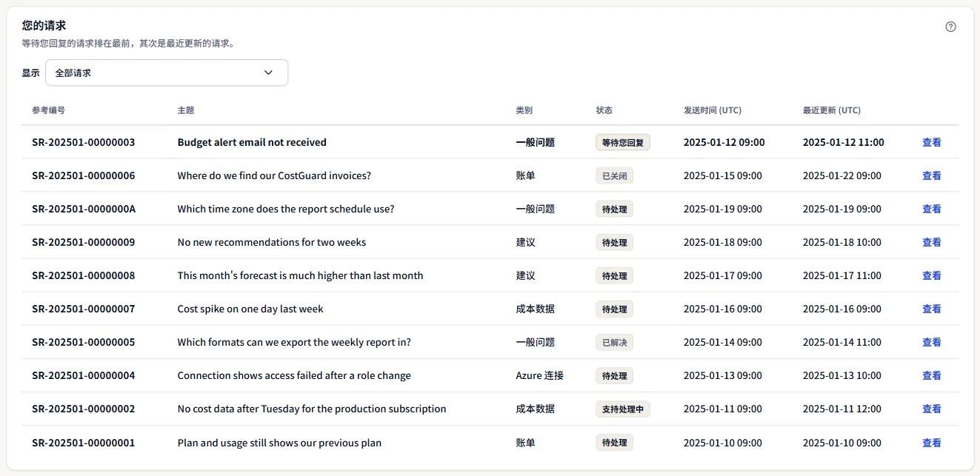Click subject Connection shows access failed
The width and height of the screenshot is (980, 476).
(294, 375)
